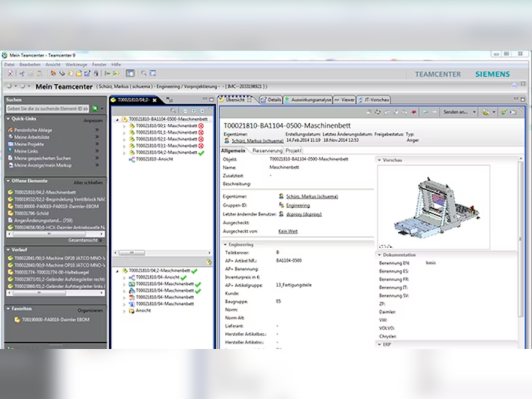Open Meine Projekte quick link
Image resolution: width=532 pixels, height=399 pixels.
(29, 144)
